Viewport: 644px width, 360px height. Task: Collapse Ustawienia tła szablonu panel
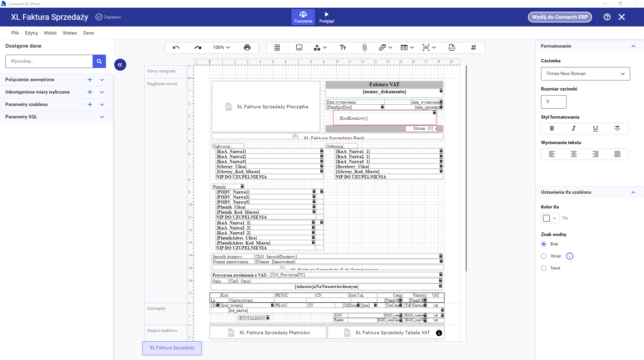633,192
